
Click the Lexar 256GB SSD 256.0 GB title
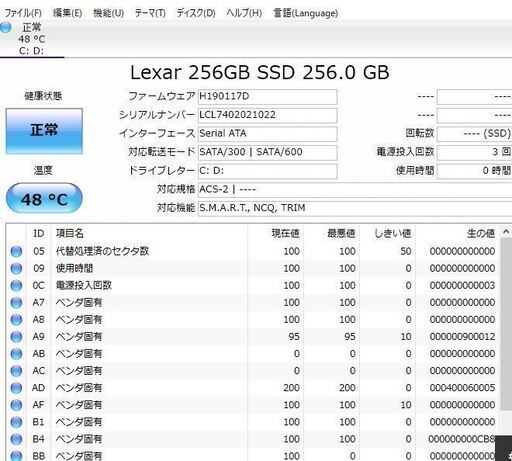point(259,72)
